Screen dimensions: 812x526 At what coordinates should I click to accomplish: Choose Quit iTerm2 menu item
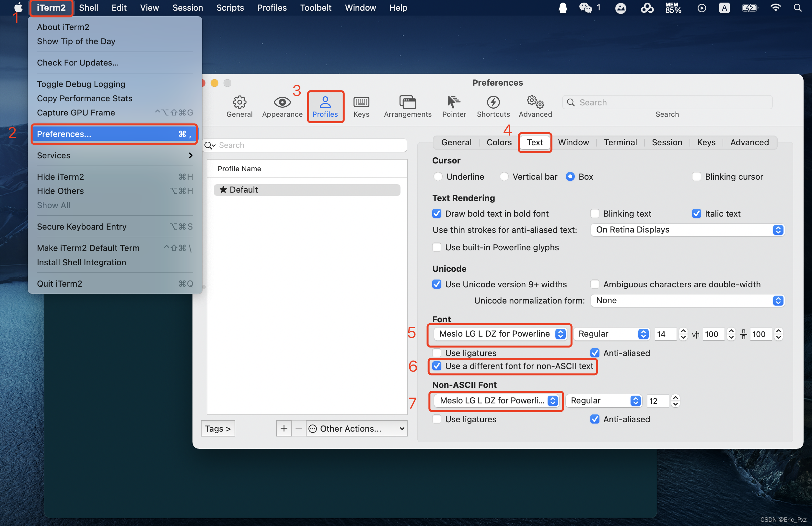[x=115, y=283]
